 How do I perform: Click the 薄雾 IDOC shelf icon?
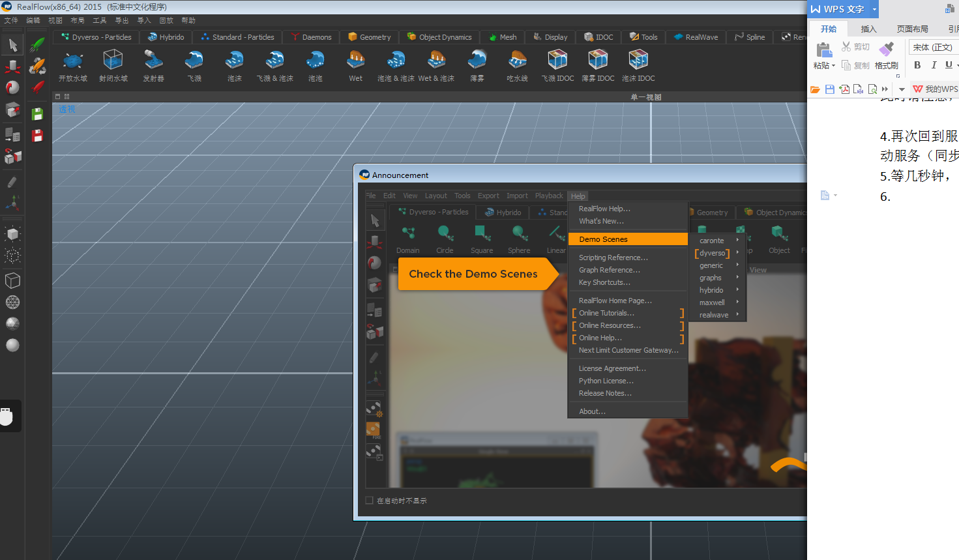coord(598,65)
